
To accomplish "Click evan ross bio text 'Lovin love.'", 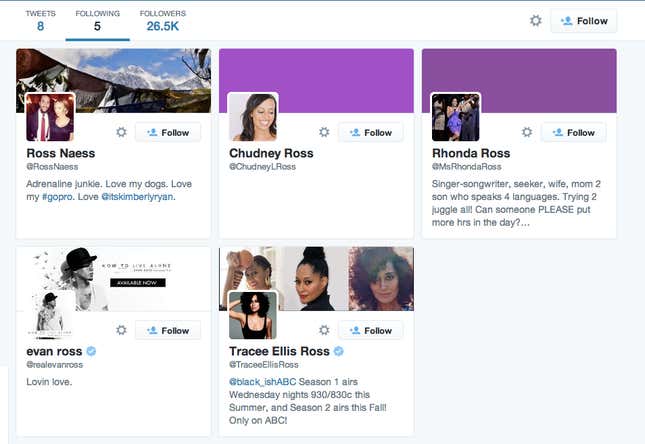I will coord(49,382).
